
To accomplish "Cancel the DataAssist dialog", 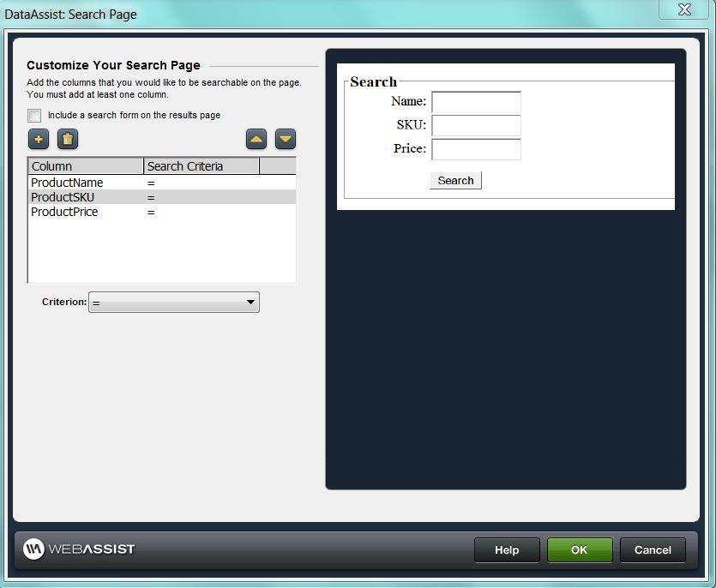I will [653, 550].
